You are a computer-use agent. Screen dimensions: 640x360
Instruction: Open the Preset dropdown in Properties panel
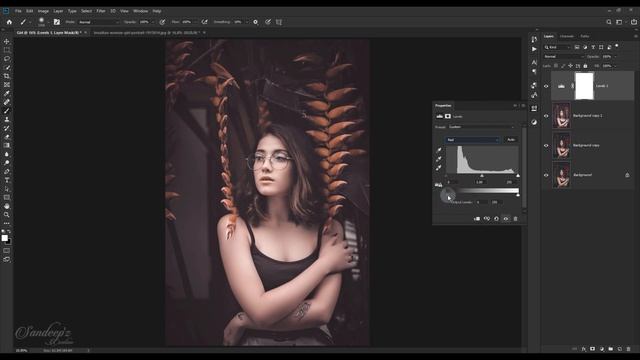pyautogui.click(x=482, y=127)
